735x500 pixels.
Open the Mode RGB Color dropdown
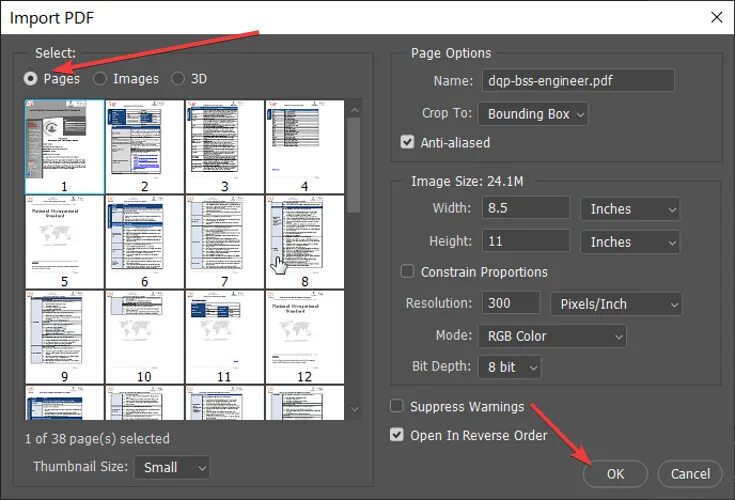click(552, 336)
